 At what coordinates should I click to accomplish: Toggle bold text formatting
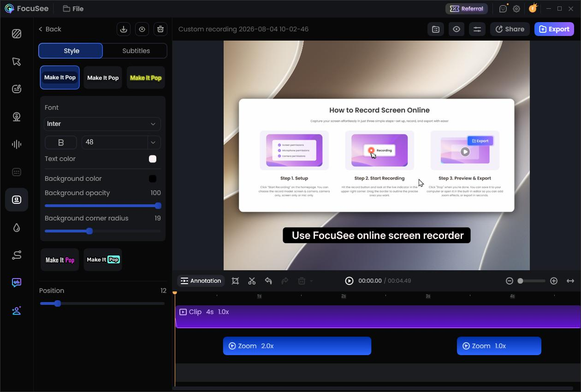click(x=61, y=142)
